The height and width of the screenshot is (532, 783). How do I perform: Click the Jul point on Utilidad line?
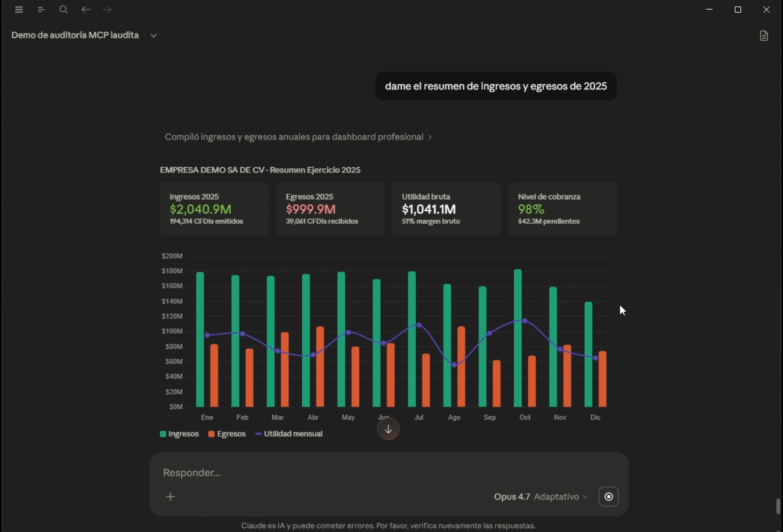(x=419, y=325)
